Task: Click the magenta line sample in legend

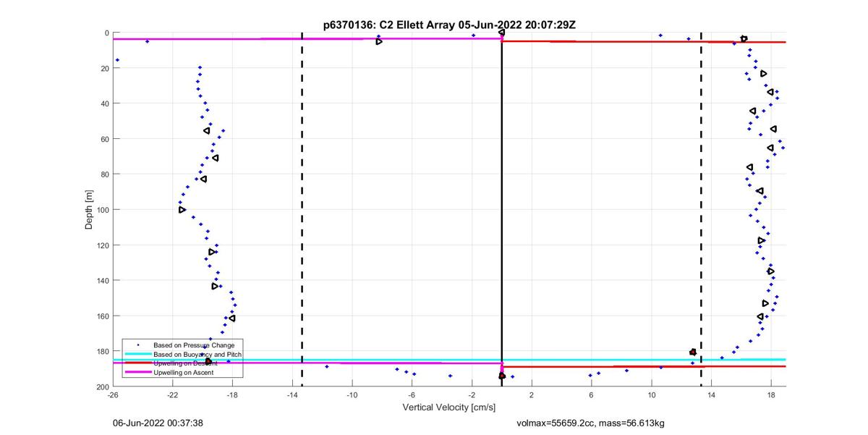Action: pos(137,371)
